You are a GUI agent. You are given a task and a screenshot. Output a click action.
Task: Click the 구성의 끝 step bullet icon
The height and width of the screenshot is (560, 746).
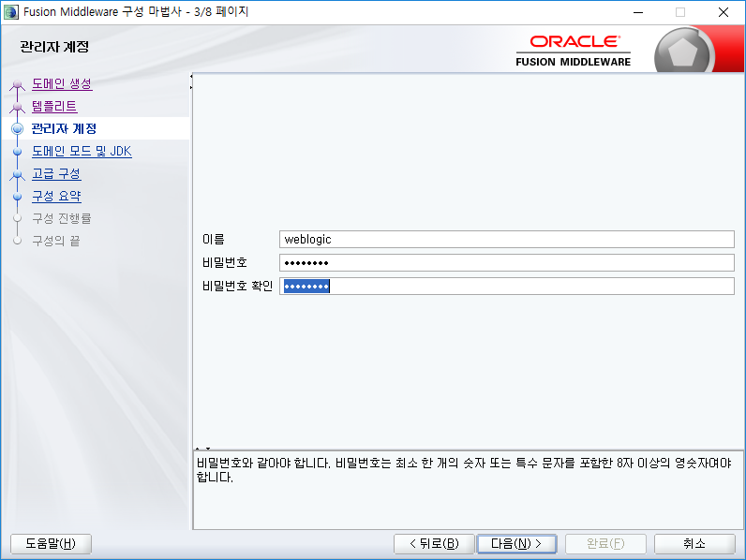tap(18, 241)
